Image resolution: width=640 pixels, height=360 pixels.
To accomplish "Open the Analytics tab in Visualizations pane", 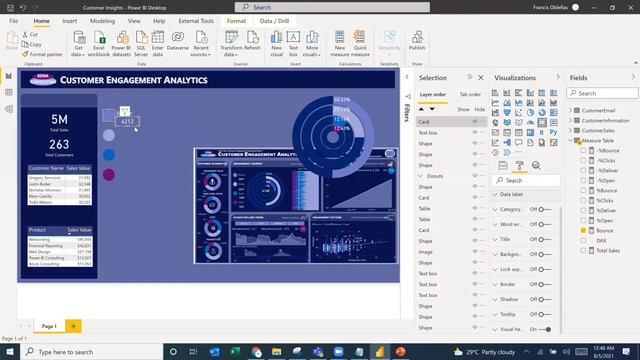I will tap(536, 165).
